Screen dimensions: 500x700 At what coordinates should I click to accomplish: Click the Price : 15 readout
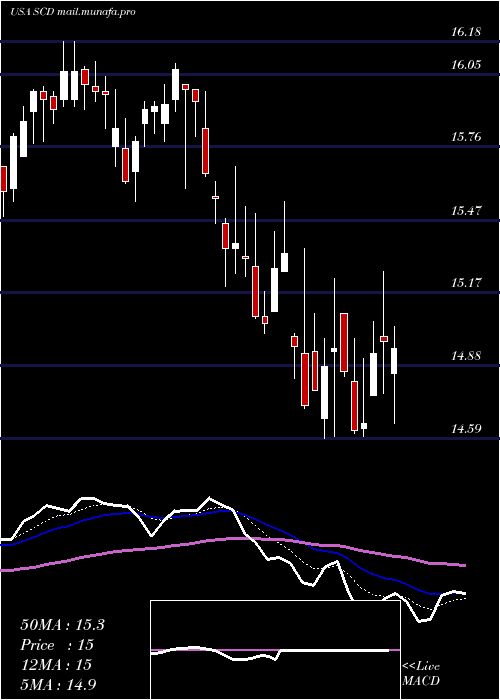(x=57, y=645)
